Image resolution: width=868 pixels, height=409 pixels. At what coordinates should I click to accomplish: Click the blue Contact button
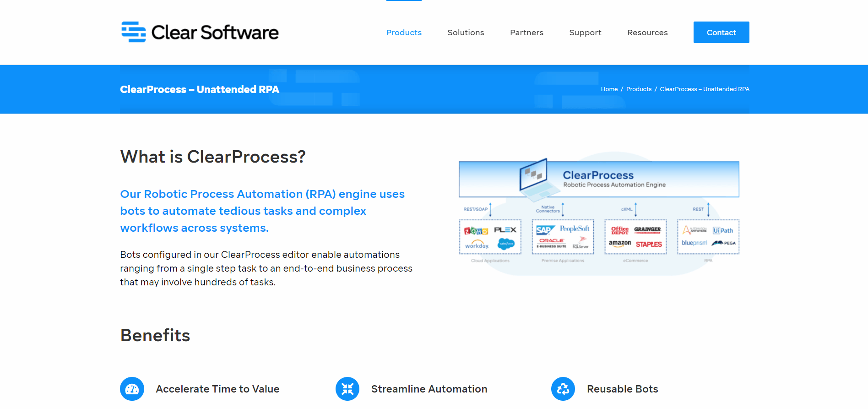coord(722,33)
